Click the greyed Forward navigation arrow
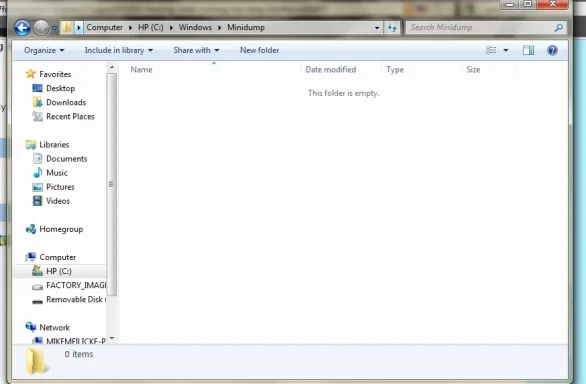Image resolution: width=586 pixels, height=384 pixels. point(41,28)
